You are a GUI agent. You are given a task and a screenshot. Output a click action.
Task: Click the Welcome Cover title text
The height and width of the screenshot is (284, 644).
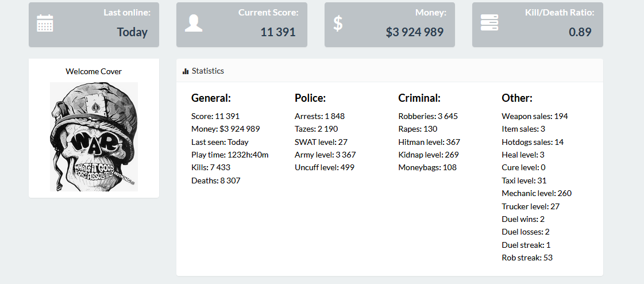[x=94, y=71]
